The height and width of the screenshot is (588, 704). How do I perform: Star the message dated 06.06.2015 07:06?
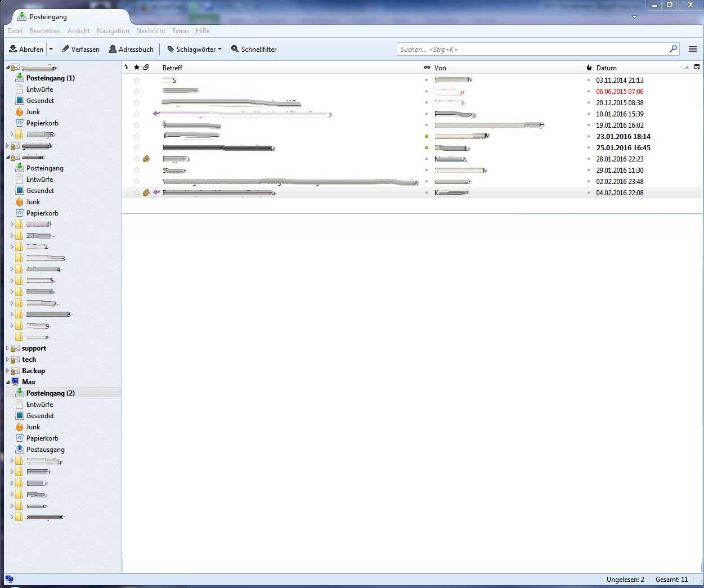tap(136, 91)
